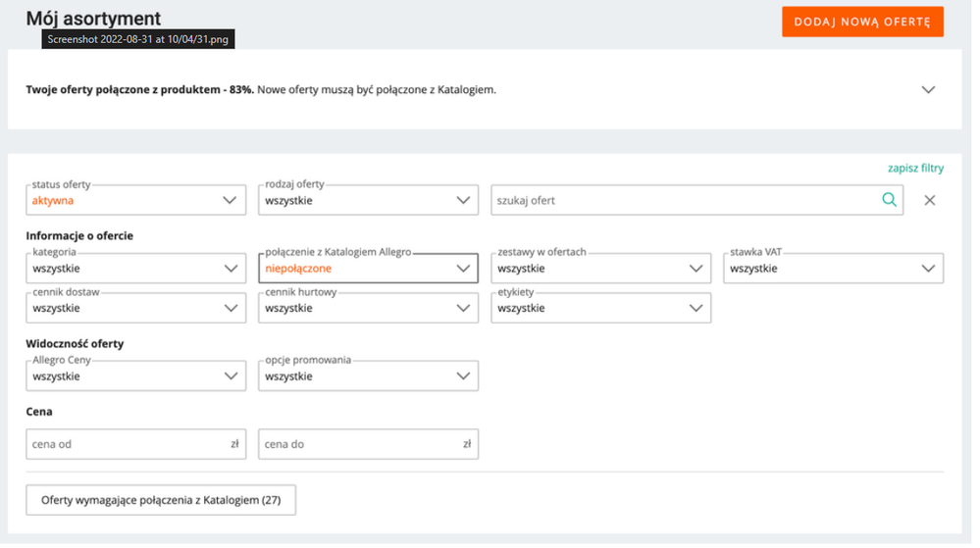Open the 'status oferty' dropdown
Screen dimensions: 980x548
(x=135, y=201)
